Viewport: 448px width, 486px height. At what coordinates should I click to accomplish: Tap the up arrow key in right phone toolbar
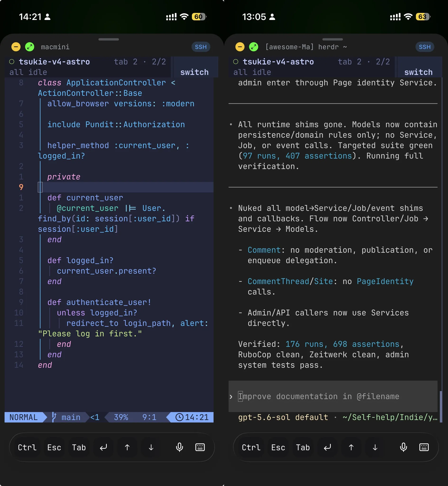coord(351,448)
